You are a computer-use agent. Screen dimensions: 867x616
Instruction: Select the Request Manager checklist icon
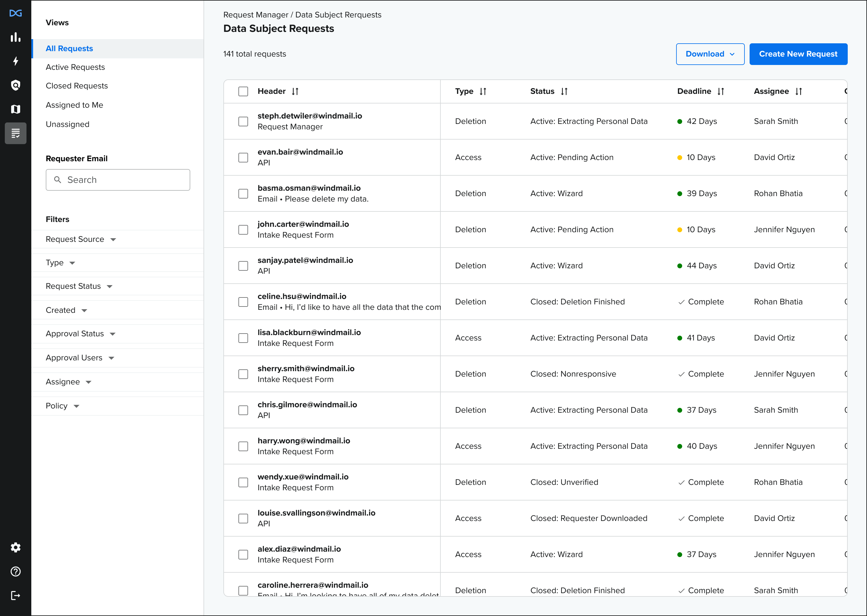(x=16, y=133)
